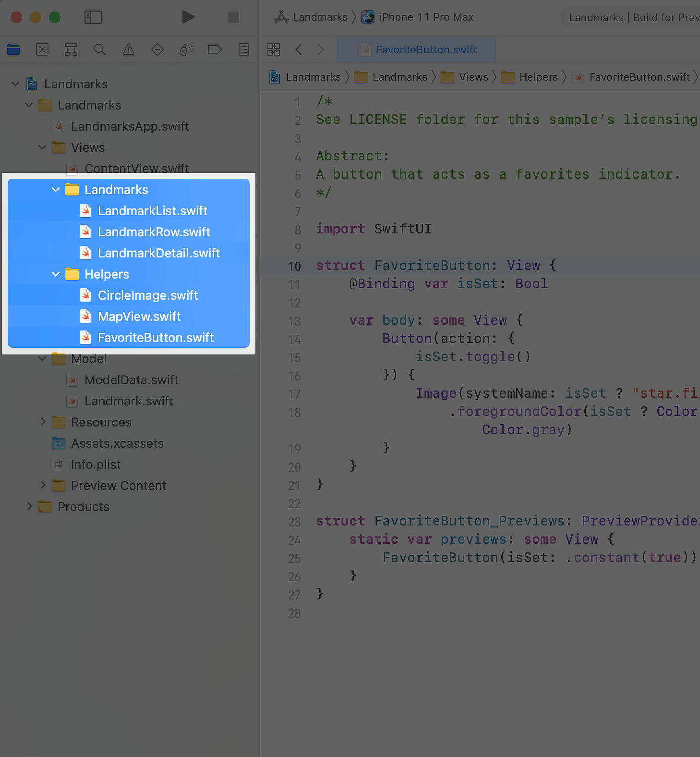Open the related items grid menu
Image resolution: width=700 pixels, height=757 pixels.
tap(274, 49)
